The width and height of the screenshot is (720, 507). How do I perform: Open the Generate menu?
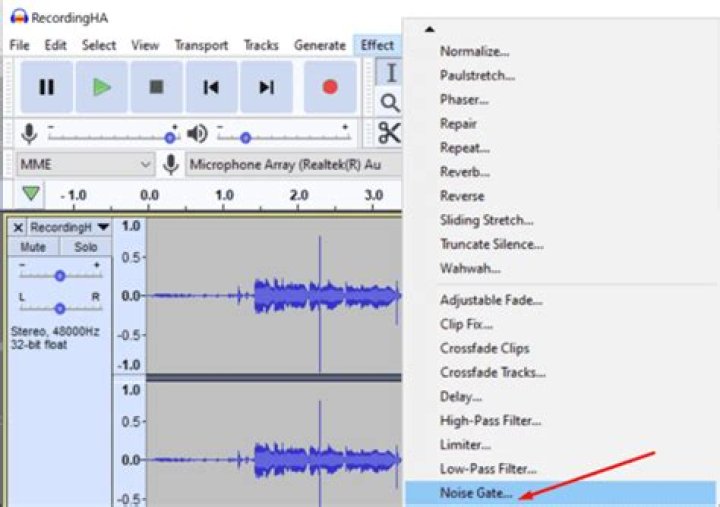320,45
